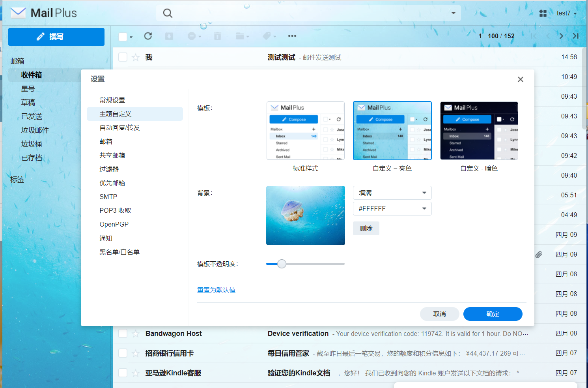The image size is (588, 388).
Task: Open 共享邮箱 settings section
Action: tap(135, 156)
